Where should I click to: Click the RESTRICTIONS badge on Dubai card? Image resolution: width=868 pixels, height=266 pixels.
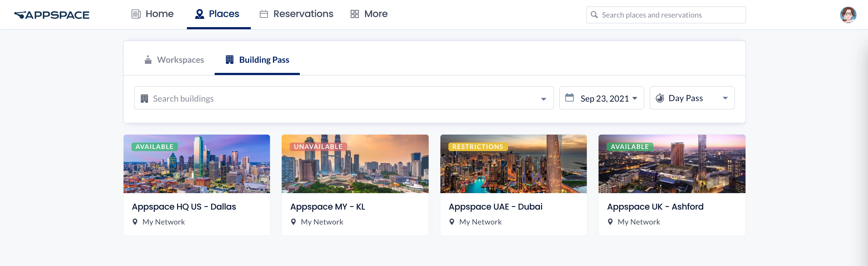coord(478,147)
